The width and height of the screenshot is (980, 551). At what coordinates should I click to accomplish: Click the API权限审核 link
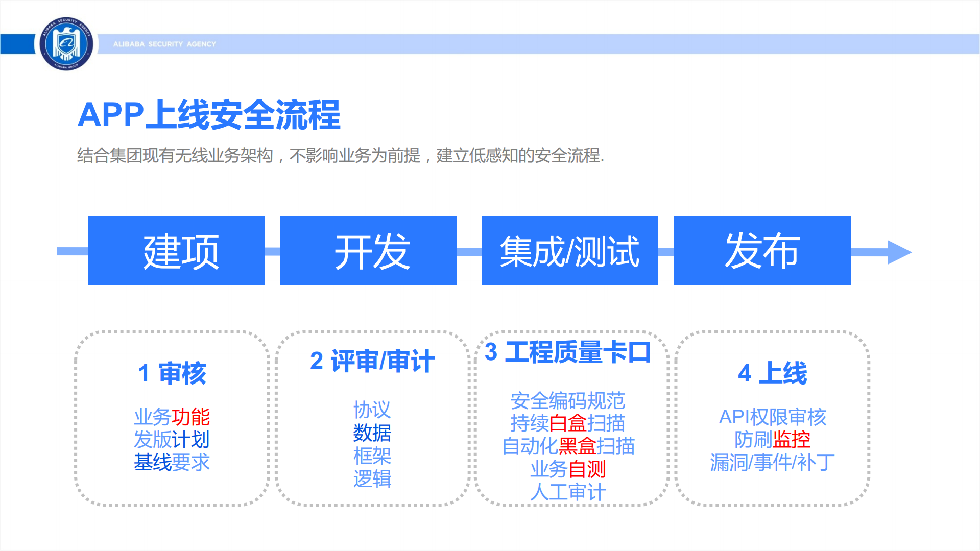(773, 417)
